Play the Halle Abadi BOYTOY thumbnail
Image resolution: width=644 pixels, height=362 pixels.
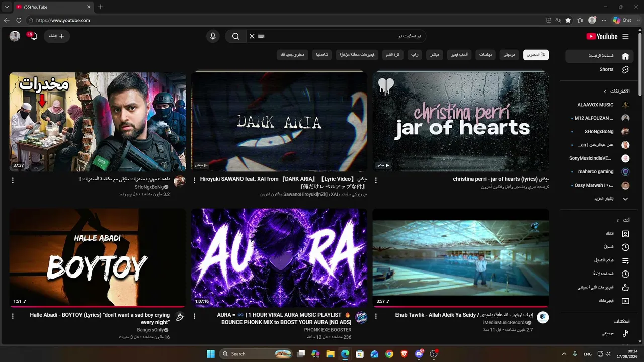pyautogui.click(x=98, y=257)
